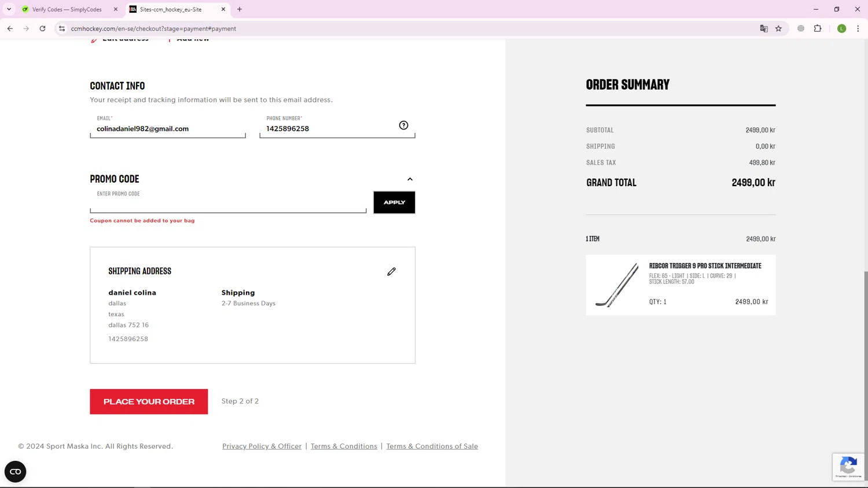Click into the Phone Number field
This screenshot has height=488, width=868.
pyautogui.click(x=337, y=127)
